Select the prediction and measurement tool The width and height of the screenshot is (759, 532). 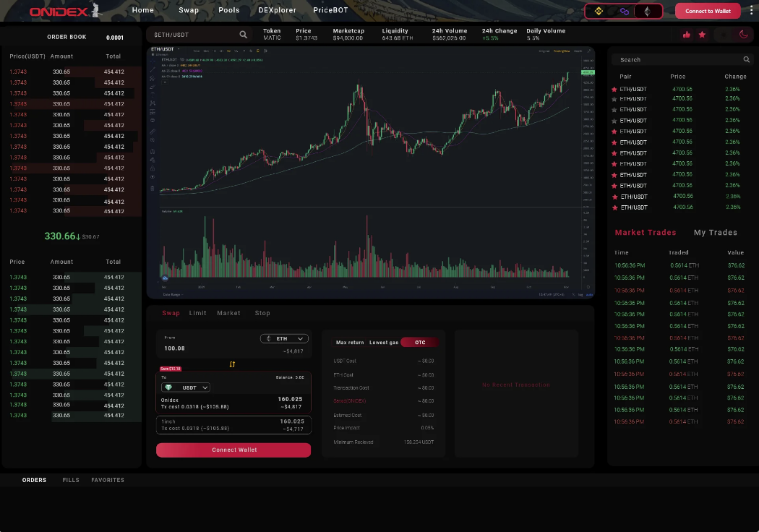(x=152, y=112)
